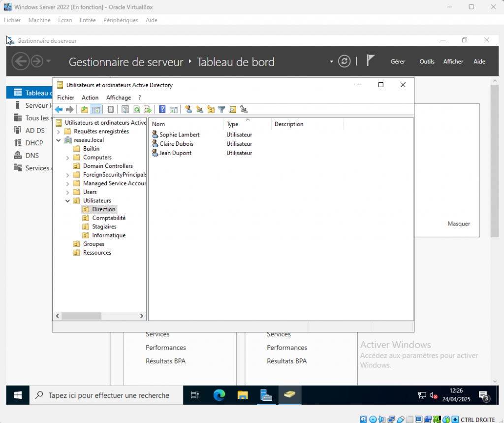Collapse the reseau.local domain node

(59, 140)
